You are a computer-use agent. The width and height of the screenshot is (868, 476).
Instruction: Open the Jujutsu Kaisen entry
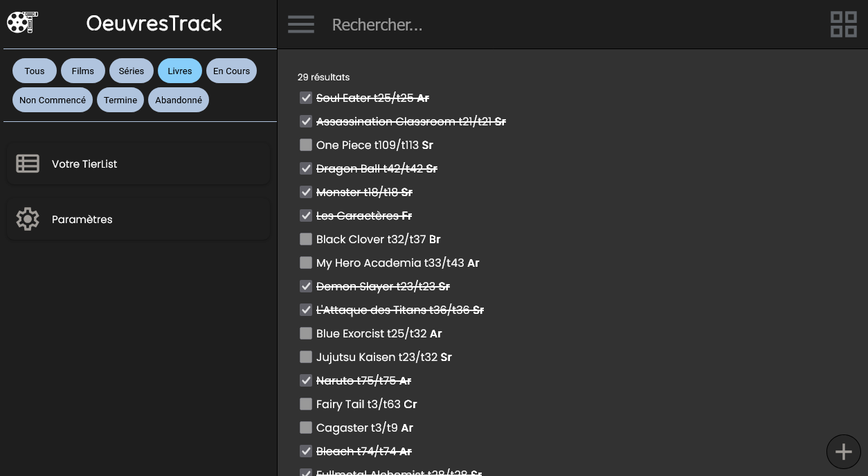[383, 357]
